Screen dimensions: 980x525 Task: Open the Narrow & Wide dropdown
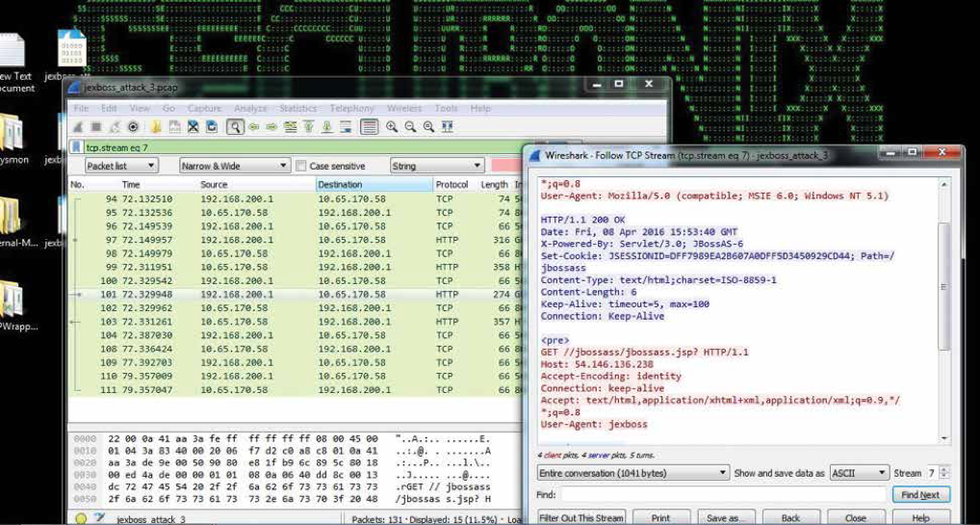pos(233,166)
